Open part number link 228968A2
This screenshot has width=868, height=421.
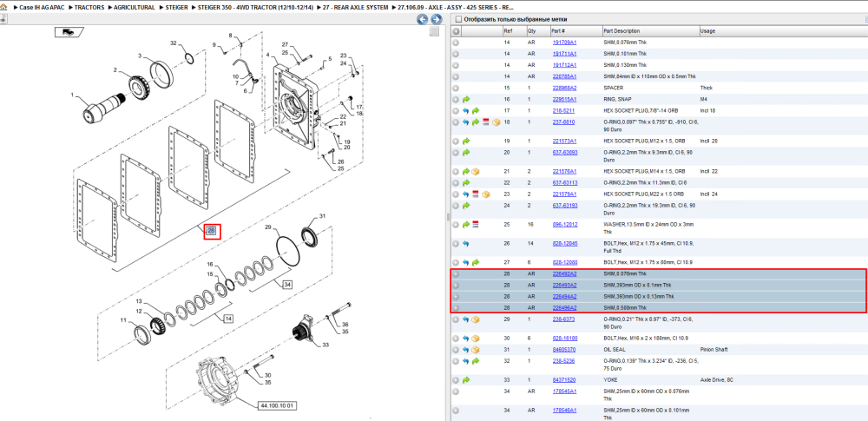click(x=564, y=88)
